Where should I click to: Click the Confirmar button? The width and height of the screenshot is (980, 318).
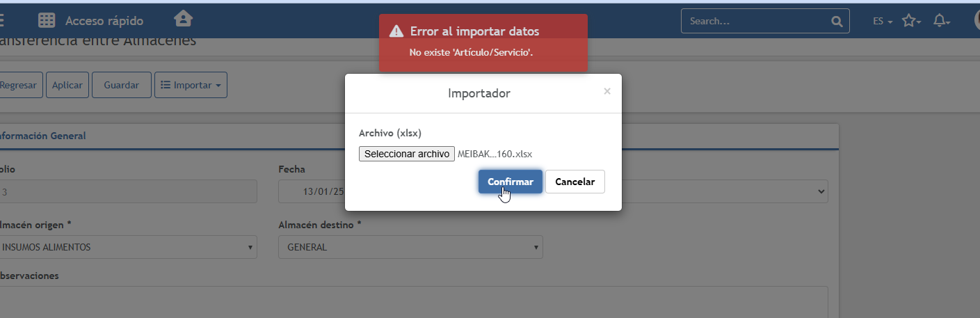click(x=510, y=182)
